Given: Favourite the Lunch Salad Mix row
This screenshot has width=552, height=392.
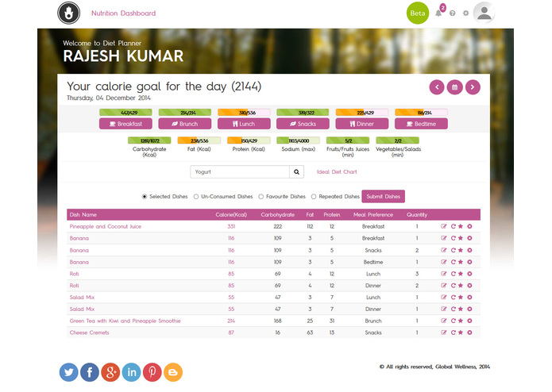Looking at the screenshot, I should click(461, 298).
